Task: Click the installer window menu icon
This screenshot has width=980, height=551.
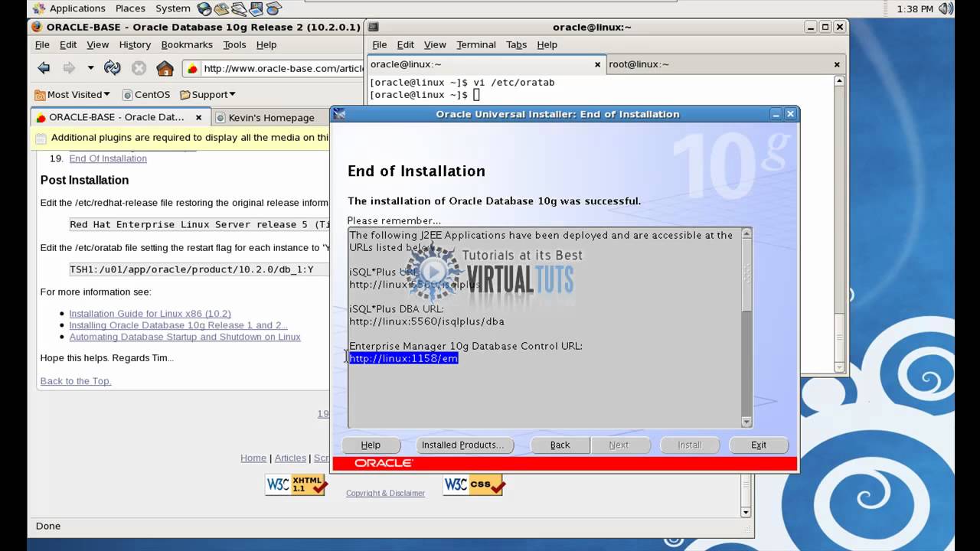Action: click(340, 114)
